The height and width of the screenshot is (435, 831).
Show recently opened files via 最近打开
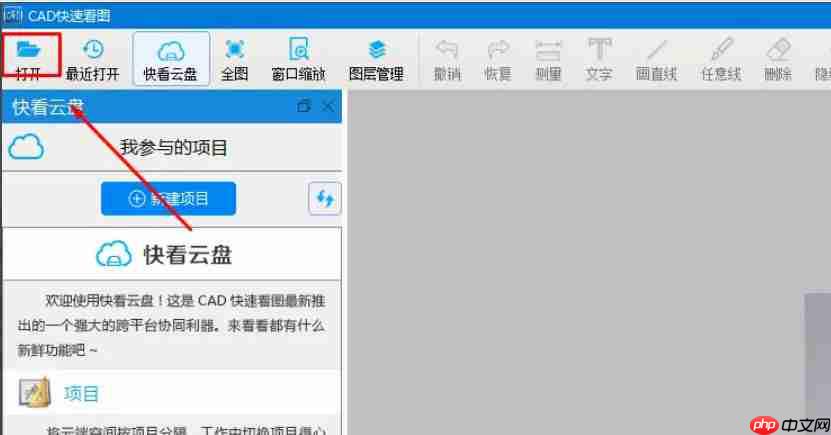(x=92, y=59)
